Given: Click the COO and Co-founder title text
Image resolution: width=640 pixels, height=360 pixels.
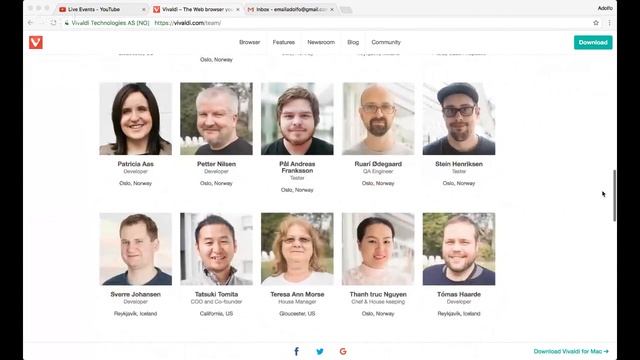Looking at the screenshot, I should coord(216,302).
